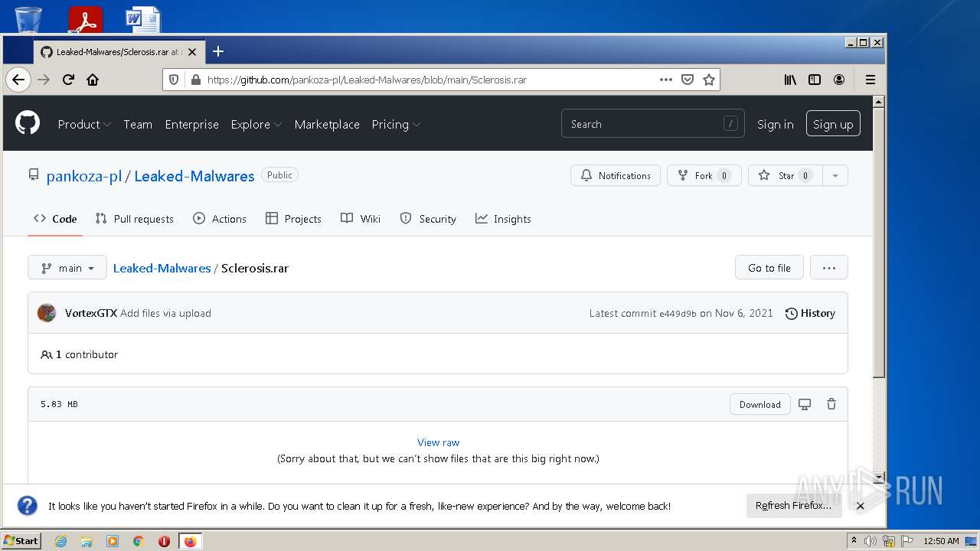Click the Download button

click(x=759, y=404)
